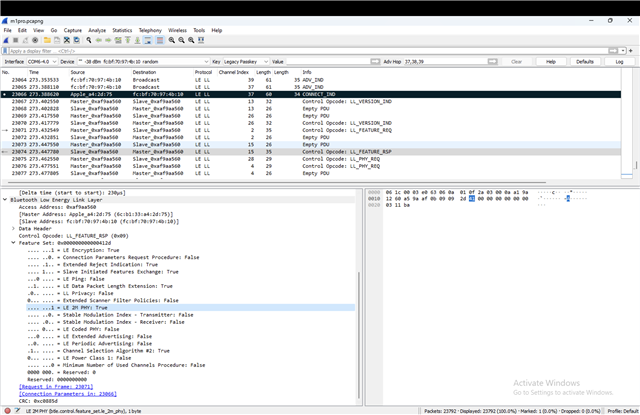Sort by the Protocol column header
640x415 pixels.
point(203,72)
